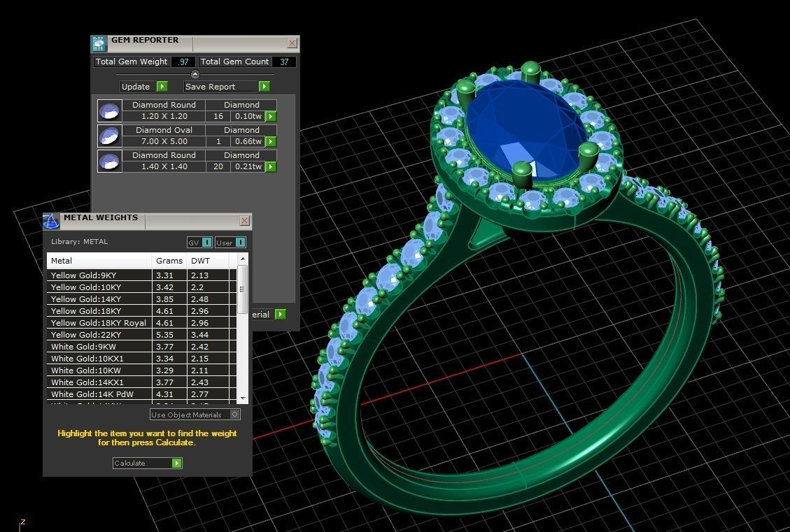
Task: Click the 7.00 X 5.00 size cell
Action: click(x=164, y=141)
